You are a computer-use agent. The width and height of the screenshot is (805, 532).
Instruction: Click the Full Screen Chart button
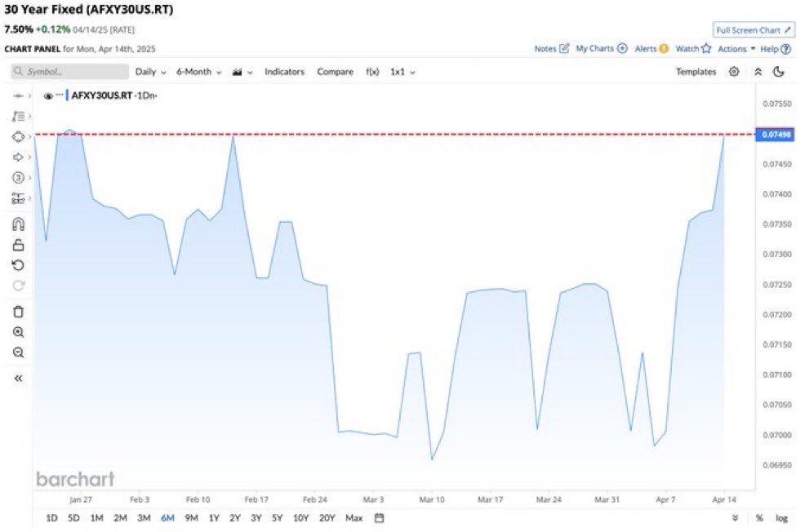753,30
